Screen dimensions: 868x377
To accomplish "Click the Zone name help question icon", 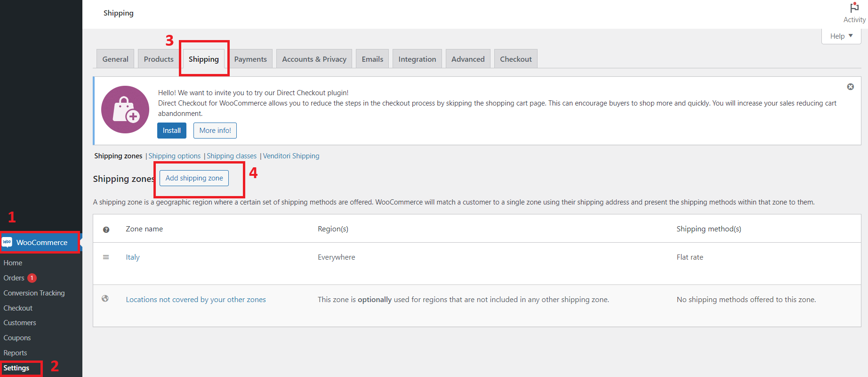I will (106, 229).
